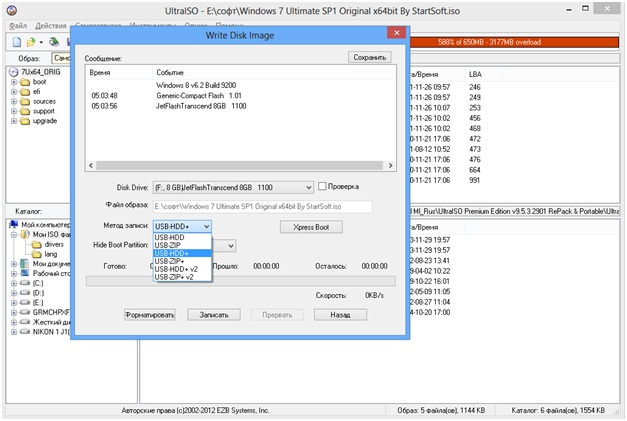Open the Disk Drive combo box
Viewport: 627px width, 421px height.
(x=233, y=188)
